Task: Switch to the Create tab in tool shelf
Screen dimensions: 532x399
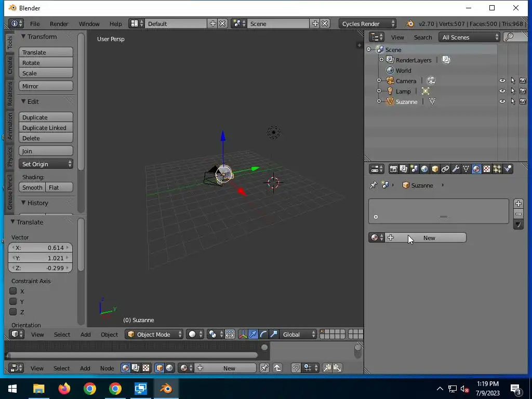Action: tap(9, 66)
